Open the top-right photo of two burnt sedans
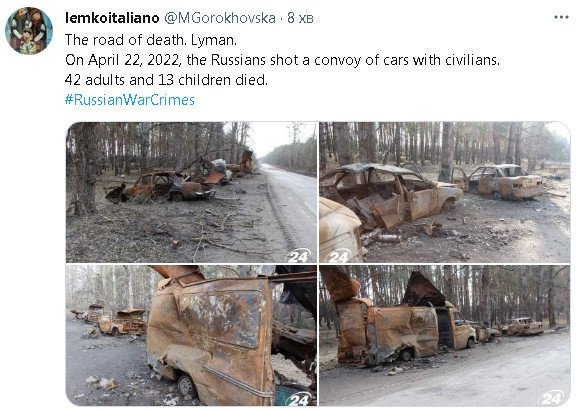578x411 pixels. coord(445,192)
